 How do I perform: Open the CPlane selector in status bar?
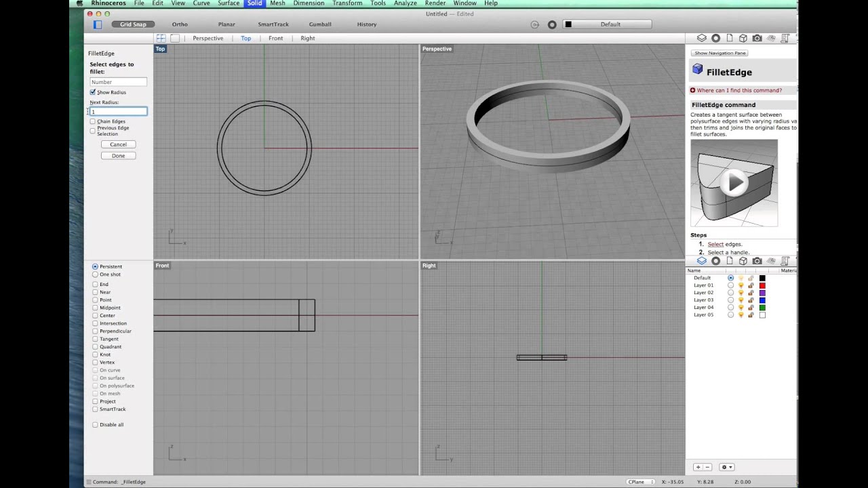641,482
